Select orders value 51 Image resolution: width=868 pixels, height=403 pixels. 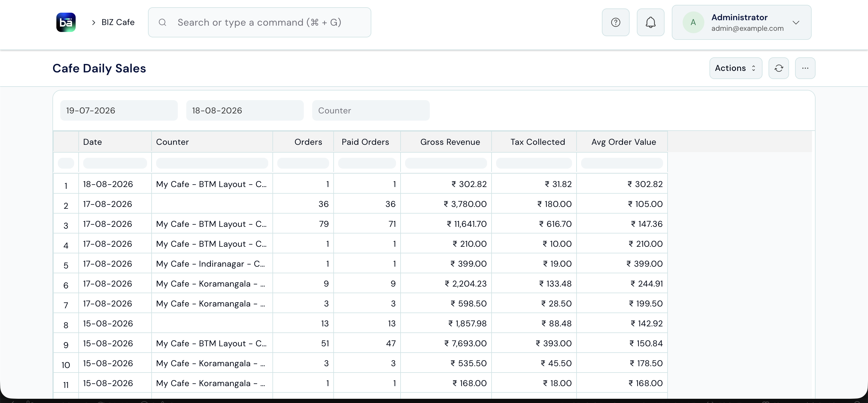pyautogui.click(x=303, y=343)
